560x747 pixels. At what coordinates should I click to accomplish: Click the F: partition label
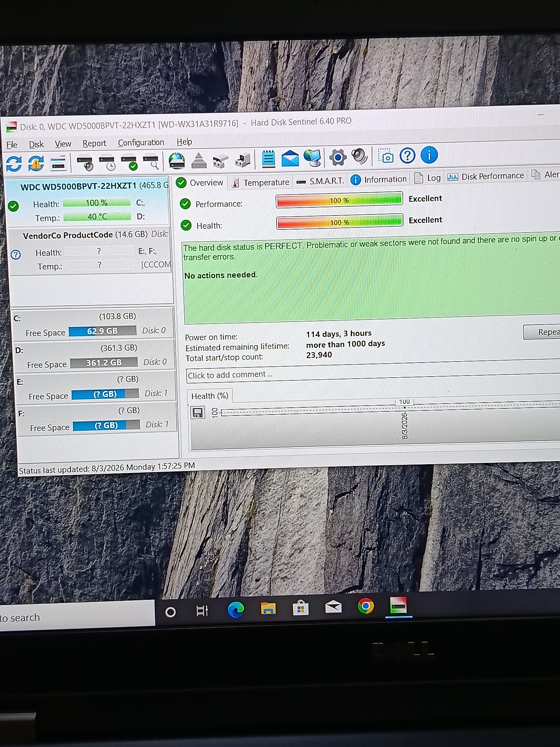pos(21,414)
